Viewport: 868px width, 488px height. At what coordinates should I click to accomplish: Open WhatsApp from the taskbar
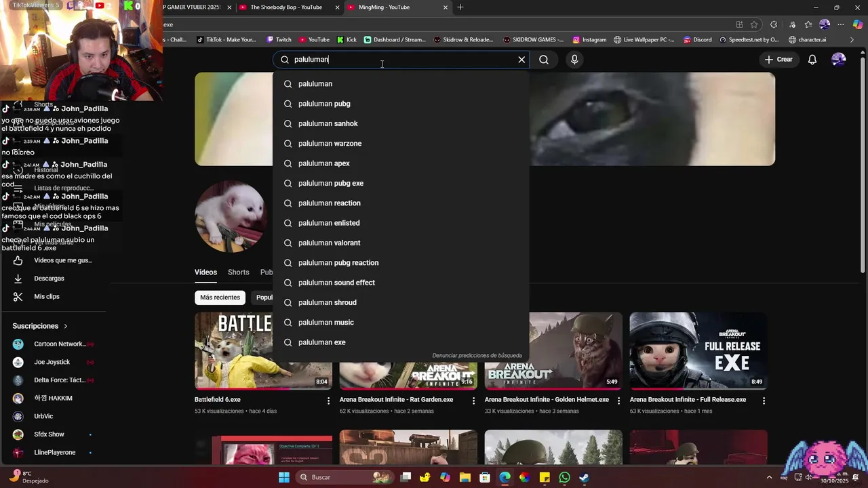(x=564, y=477)
